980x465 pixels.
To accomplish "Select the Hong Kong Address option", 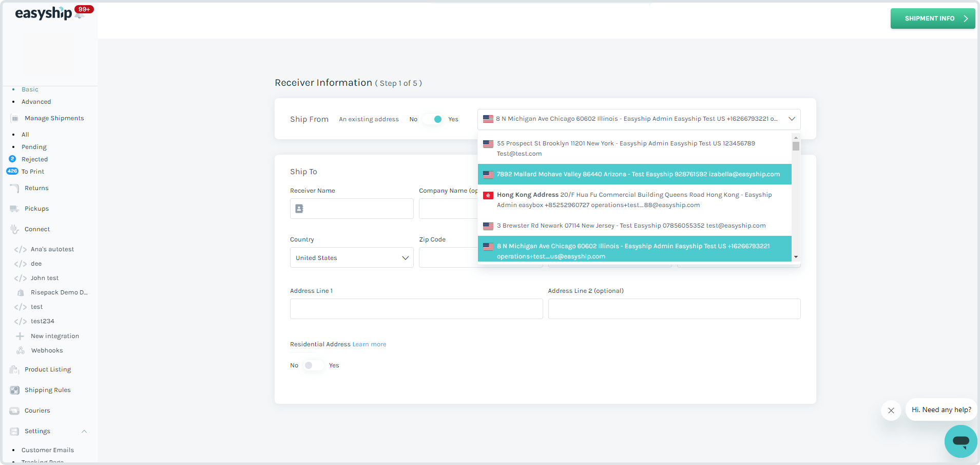I will click(x=635, y=200).
